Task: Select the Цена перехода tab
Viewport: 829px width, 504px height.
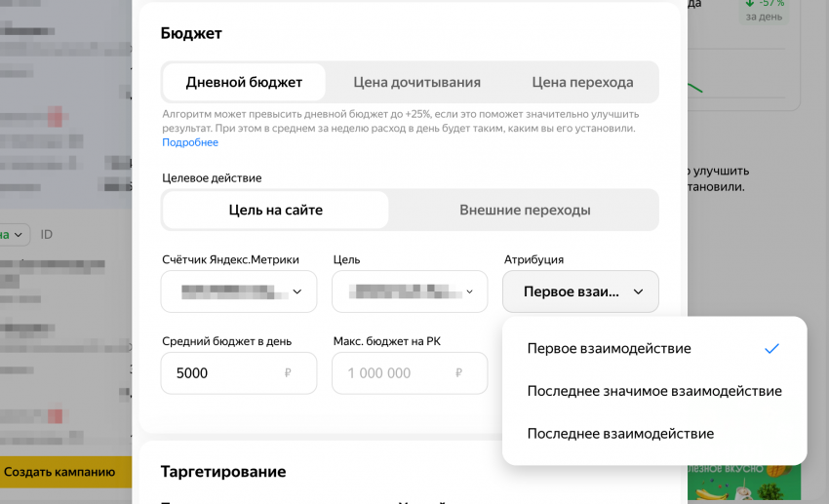Action: pyautogui.click(x=582, y=82)
